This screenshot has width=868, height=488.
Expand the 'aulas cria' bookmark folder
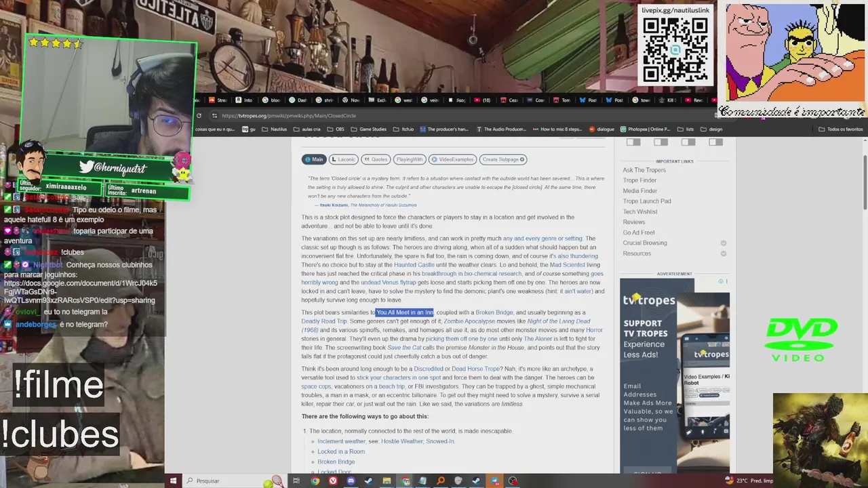click(307, 129)
